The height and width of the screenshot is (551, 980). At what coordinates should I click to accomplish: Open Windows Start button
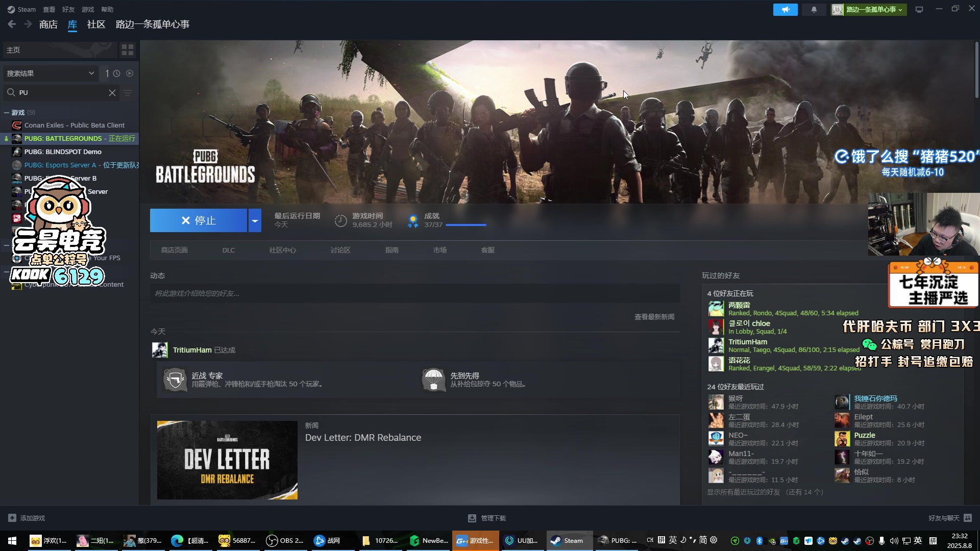pos(12,541)
